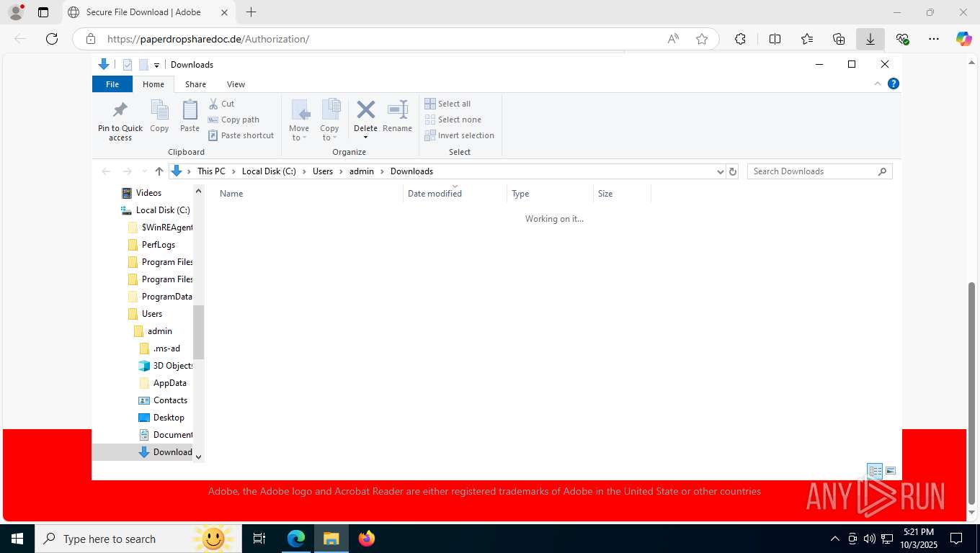The height and width of the screenshot is (553, 980).
Task: Open Explorer Help question mark
Action: tap(894, 84)
